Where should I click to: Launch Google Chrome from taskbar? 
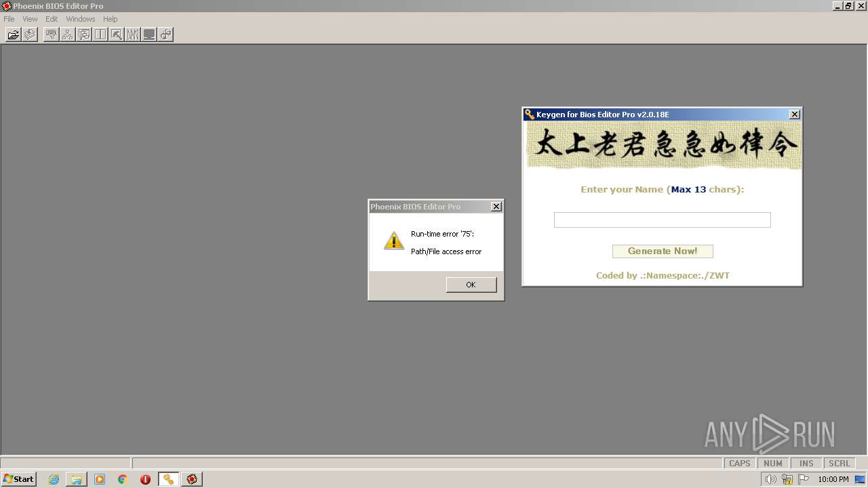tap(123, 479)
